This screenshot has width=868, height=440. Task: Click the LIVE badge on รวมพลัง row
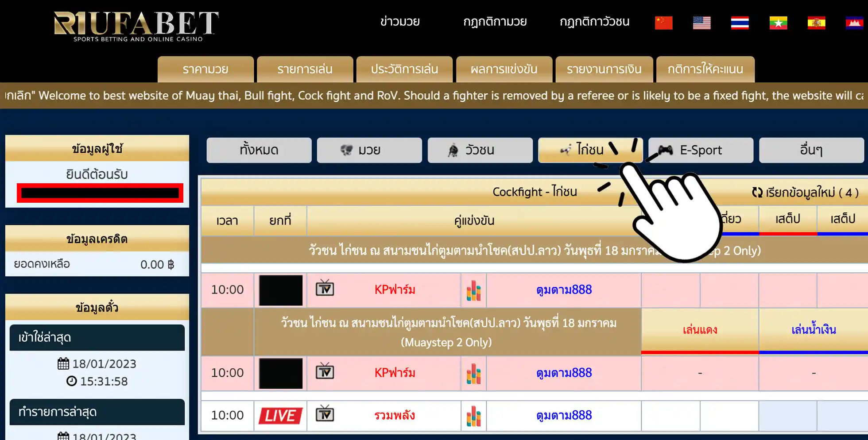click(x=280, y=416)
